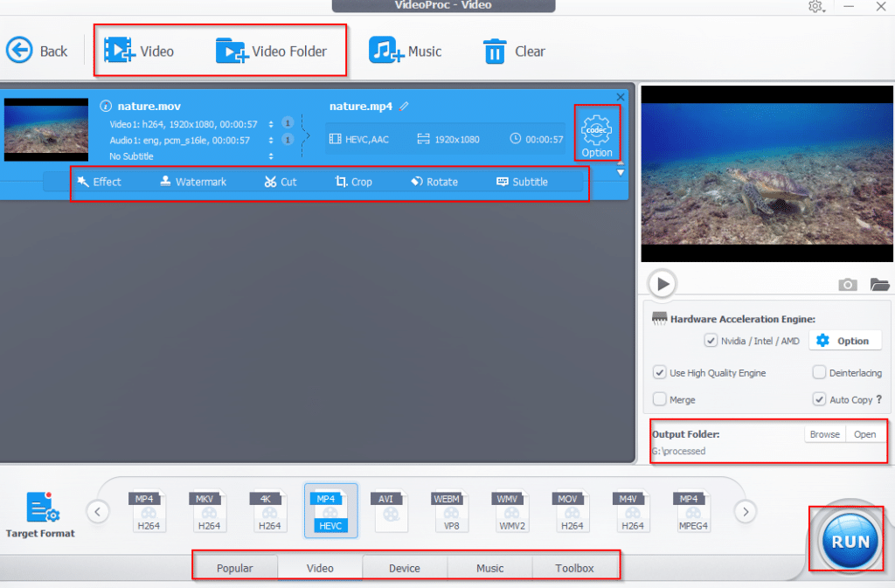
Task: Browse for output folder
Action: [825, 434]
